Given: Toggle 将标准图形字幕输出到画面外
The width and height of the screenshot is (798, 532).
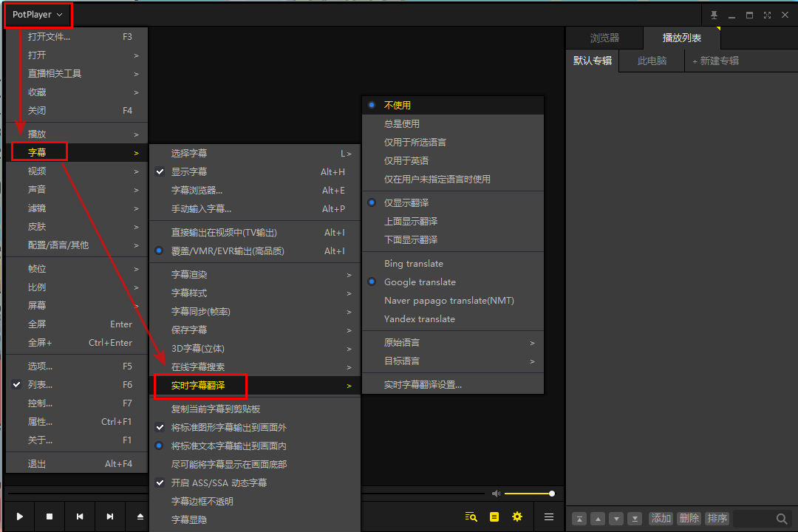Looking at the screenshot, I should pyautogui.click(x=160, y=427).
